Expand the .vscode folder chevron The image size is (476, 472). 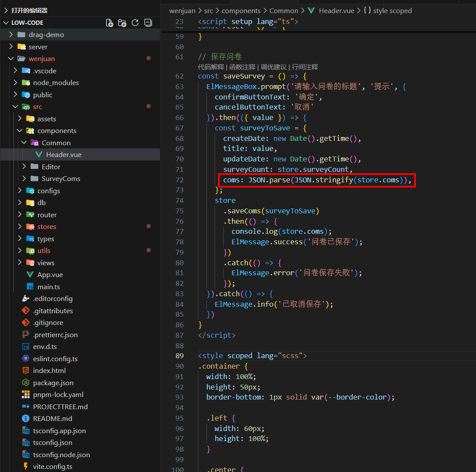click(16, 71)
